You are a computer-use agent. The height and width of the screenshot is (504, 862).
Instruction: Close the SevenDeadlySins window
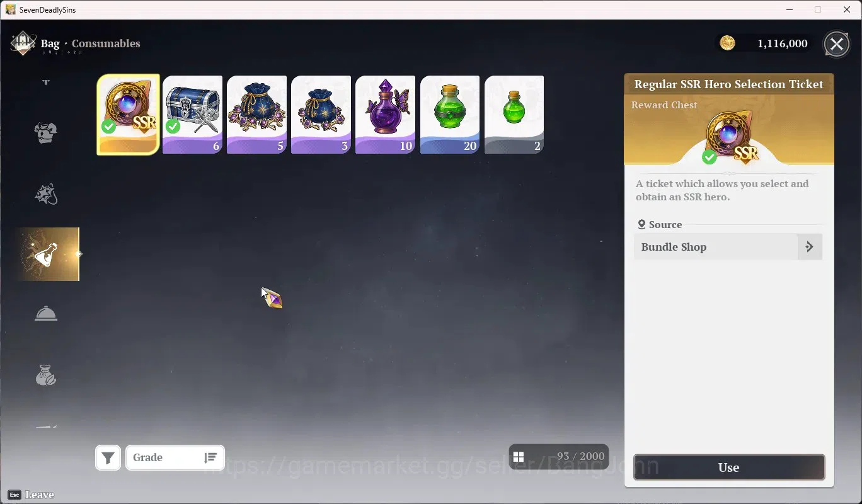click(x=847, y=9)
